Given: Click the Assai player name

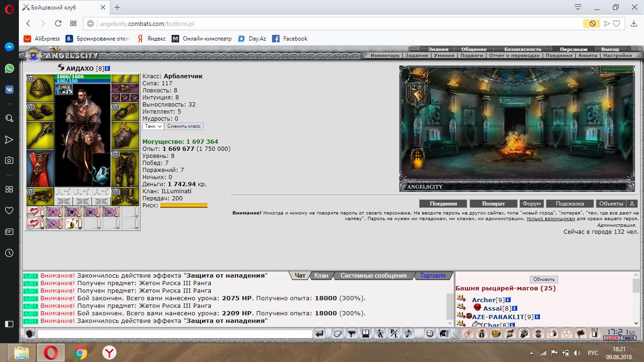Looking at the screenshot, I should pos(492,308).
